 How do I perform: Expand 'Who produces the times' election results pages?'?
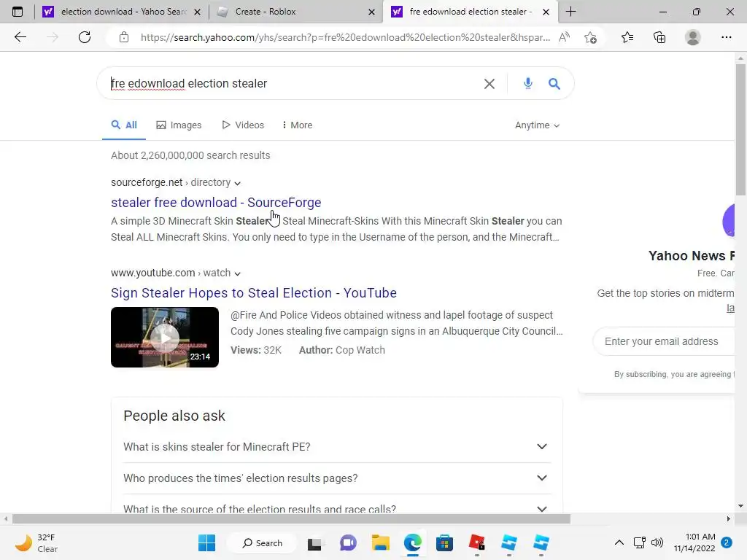coord(337,478)
